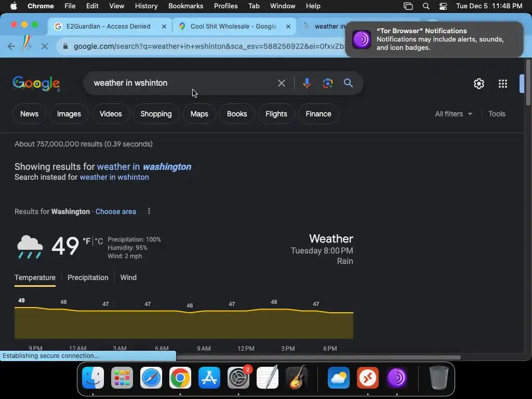Open Google Lens image search
This screenshot has height=399, width=532.
pos(327,83)
